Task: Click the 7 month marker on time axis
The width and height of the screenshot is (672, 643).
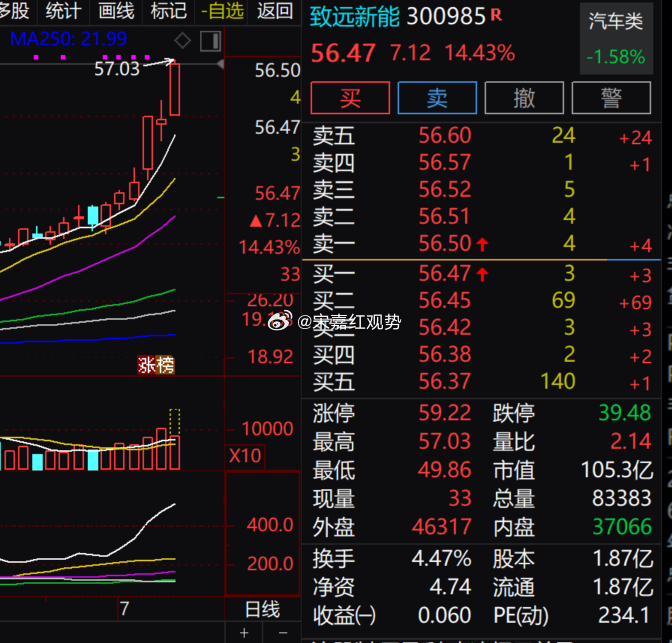Action: click(x=124, y=609)
